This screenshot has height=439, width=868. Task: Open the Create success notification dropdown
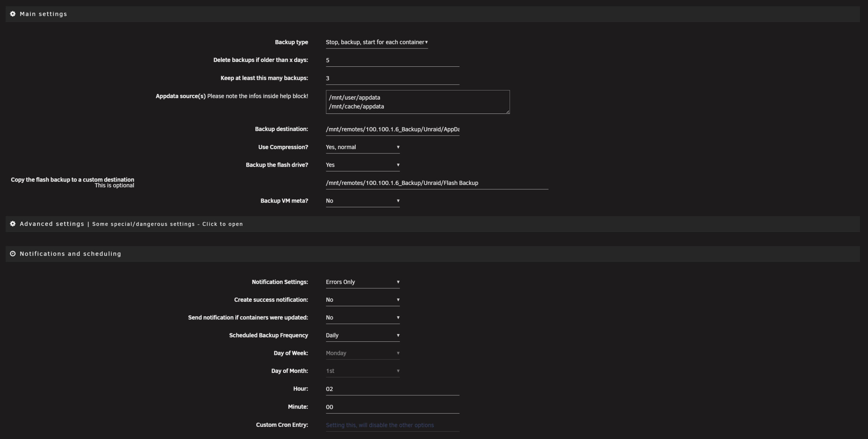pyautogui.click(x=362, y=300)
